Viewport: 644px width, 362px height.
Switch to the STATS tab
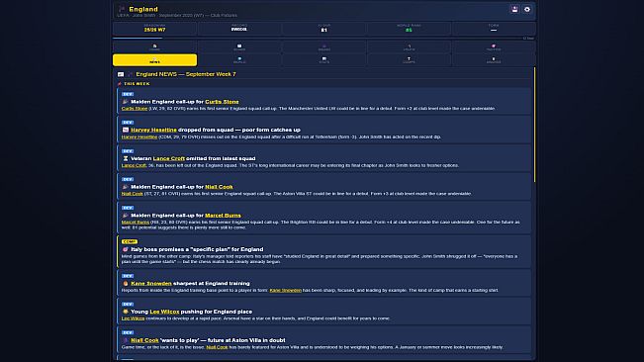[324, 60]
